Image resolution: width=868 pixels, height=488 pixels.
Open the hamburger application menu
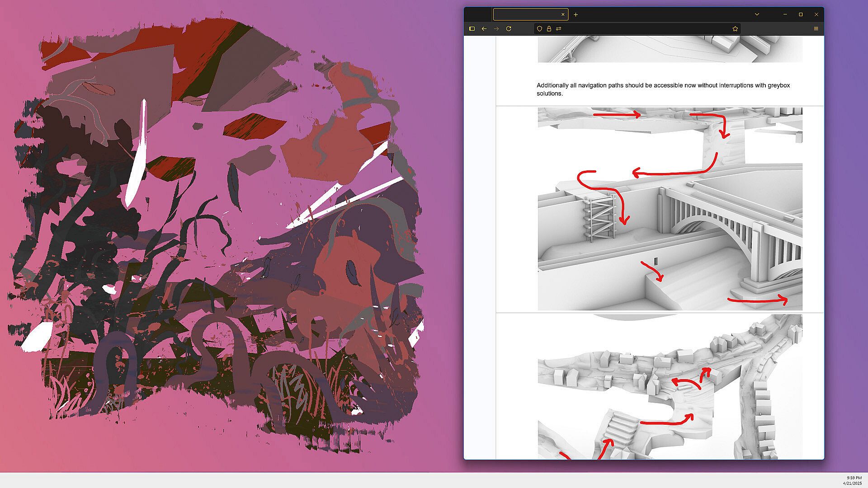click(x=816, y=28)
